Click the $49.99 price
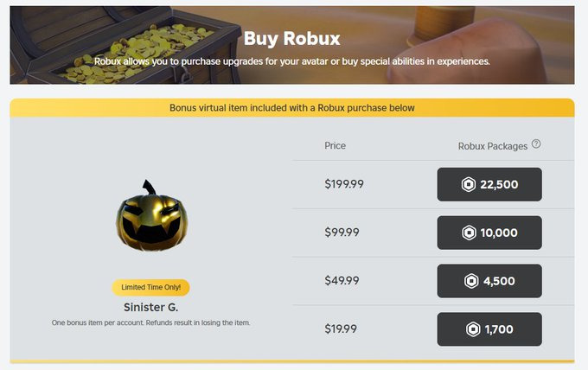Screen dimensions: 588x370 pos(341,281)
